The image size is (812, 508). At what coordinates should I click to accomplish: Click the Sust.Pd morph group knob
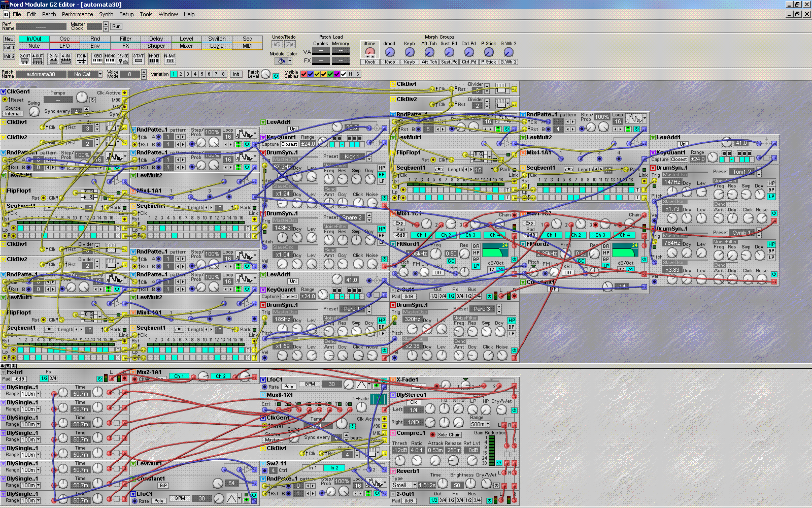pyautogui.click(x=449, y=52)
